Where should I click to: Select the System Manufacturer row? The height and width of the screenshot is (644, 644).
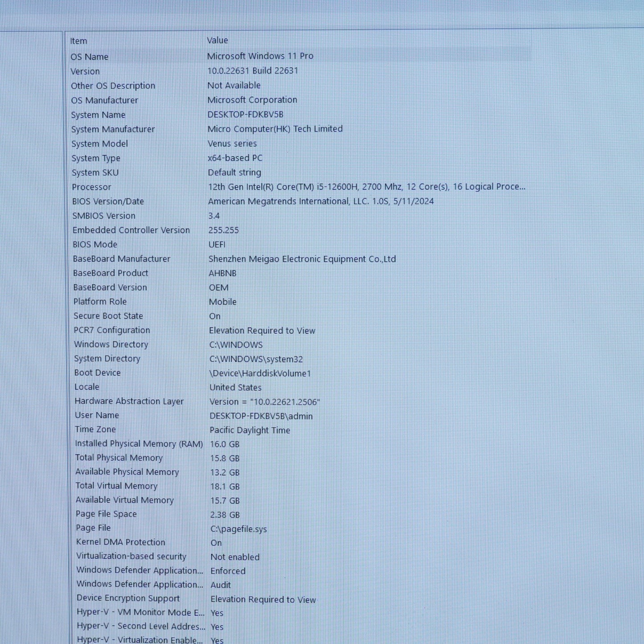click(x=299, y=129)
